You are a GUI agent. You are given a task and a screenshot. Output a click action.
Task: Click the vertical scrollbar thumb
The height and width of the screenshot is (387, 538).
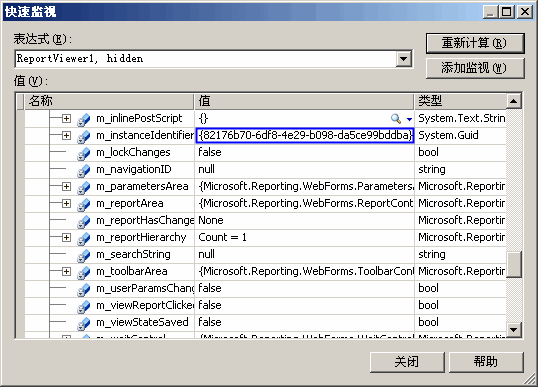[514, 264]
